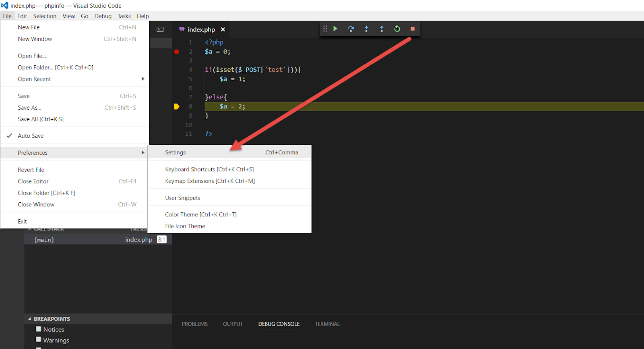Viewport: 644px width, 349px height.
Task: Switch to the PROBLEMS panel tab
Action: tap(195, 324)
